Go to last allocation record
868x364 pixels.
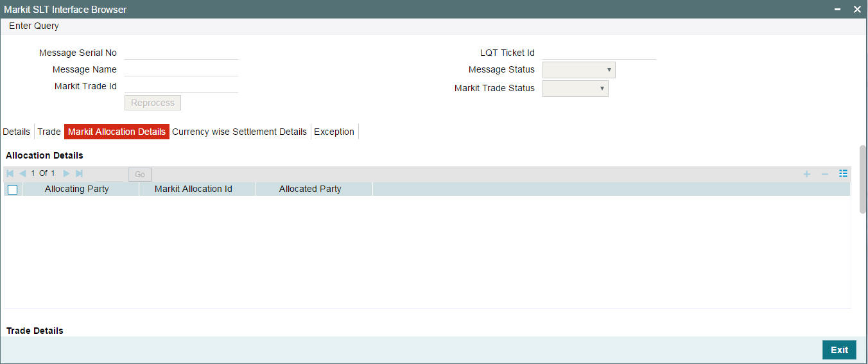(x=80, y=173)
